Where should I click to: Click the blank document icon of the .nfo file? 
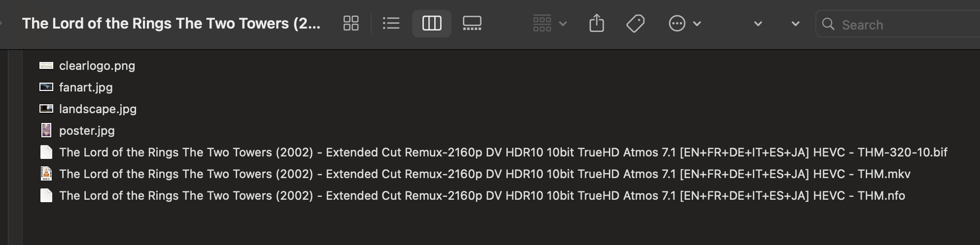46,195
